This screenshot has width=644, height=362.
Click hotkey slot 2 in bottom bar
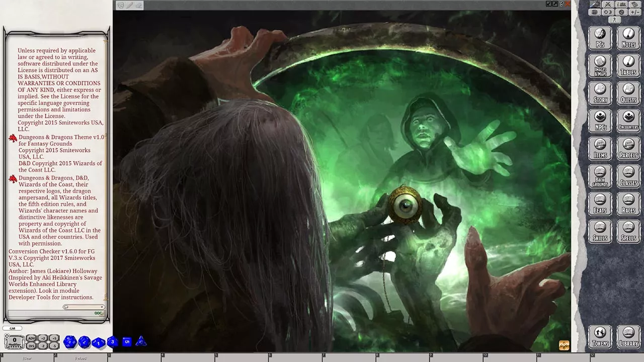[81, 357]
